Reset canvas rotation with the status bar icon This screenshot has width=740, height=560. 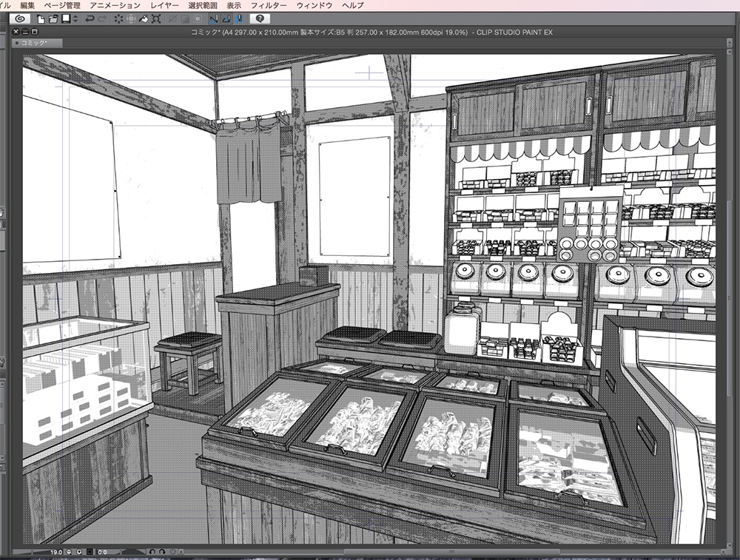pos(173,551)
